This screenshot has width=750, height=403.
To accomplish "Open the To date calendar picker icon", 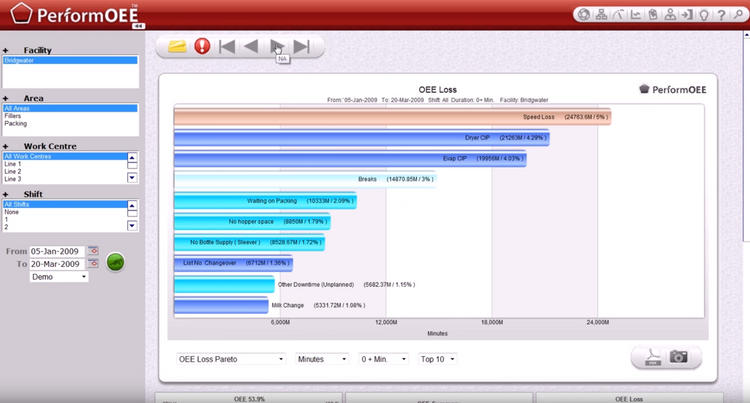I will point(93,264).
